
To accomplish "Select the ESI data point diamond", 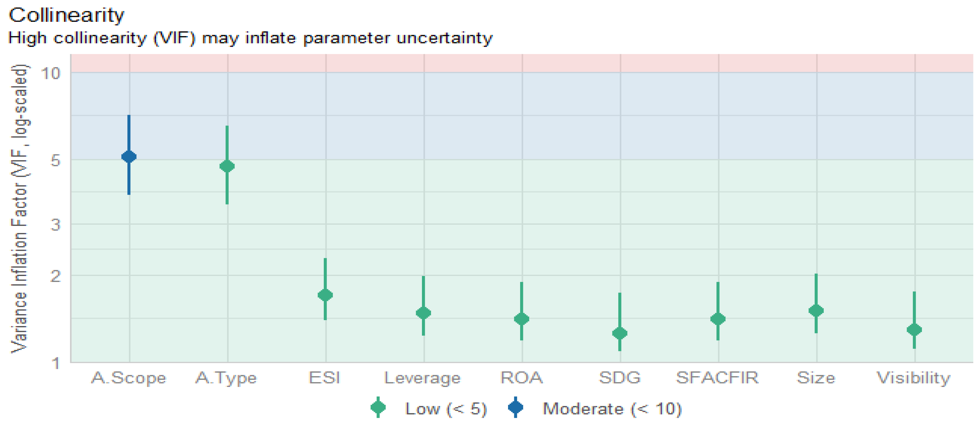I will 325,295.
